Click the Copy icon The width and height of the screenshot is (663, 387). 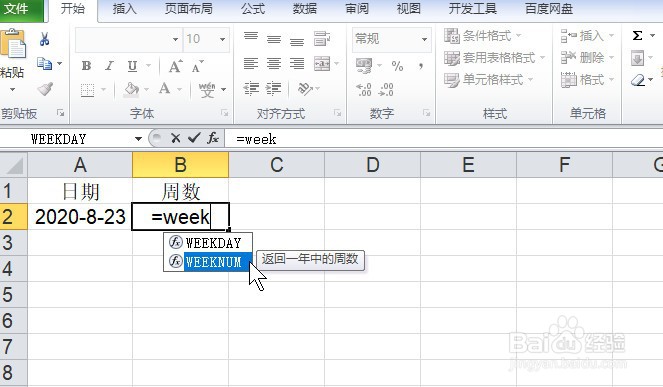(x=44, y=63)
